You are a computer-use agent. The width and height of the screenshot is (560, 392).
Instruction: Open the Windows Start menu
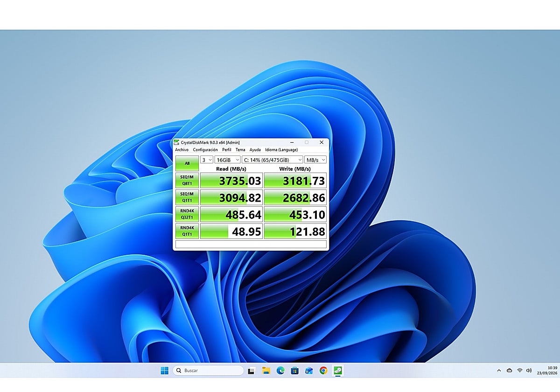point(164,371)
